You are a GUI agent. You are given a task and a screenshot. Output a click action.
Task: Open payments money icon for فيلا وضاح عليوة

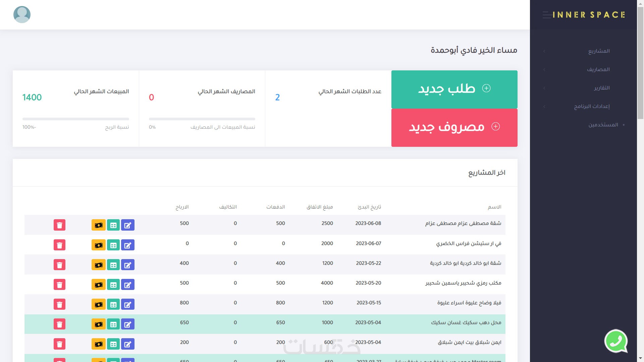(98, 304)
